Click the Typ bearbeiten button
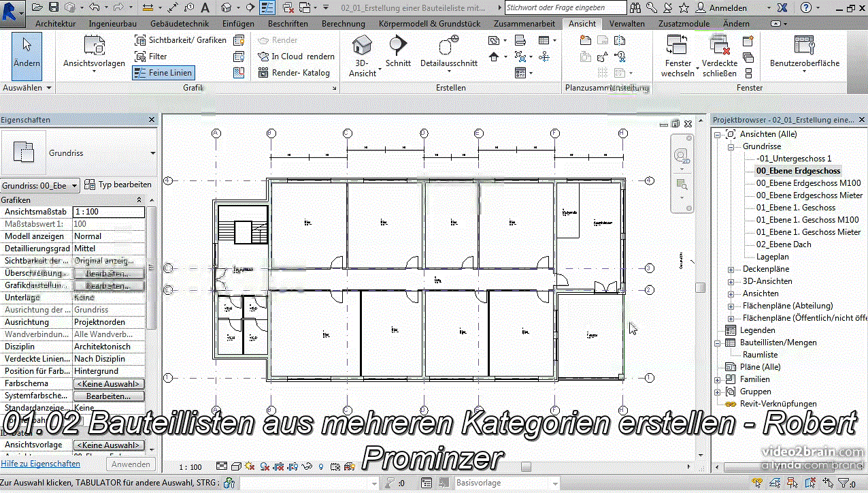868x493 pixels. point(118,185)
